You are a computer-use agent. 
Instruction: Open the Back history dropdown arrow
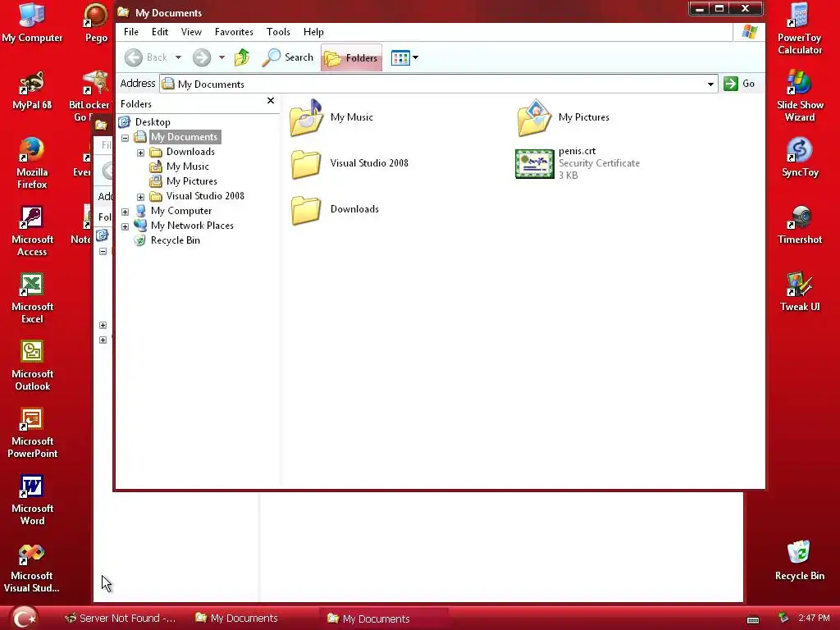pyautogui.click(x=178, y=57)
